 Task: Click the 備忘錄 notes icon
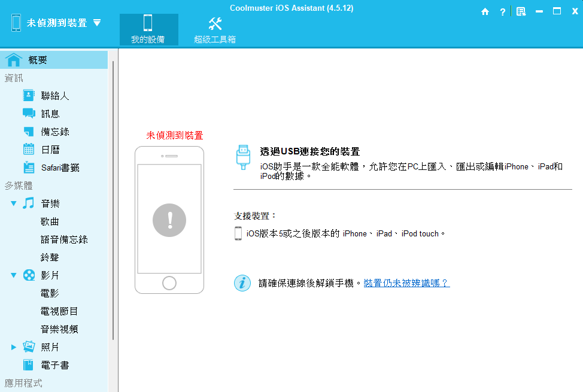click(x=29, y=132)
